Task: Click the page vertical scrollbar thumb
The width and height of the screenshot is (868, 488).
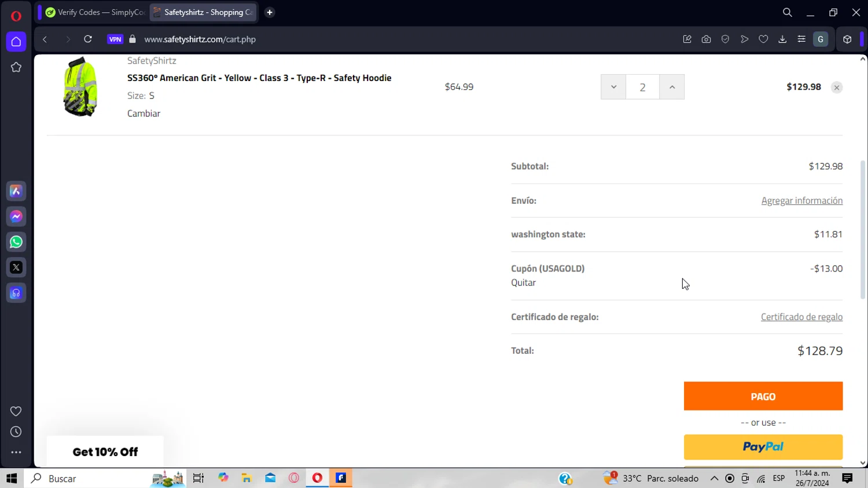Action: (863, 229)
